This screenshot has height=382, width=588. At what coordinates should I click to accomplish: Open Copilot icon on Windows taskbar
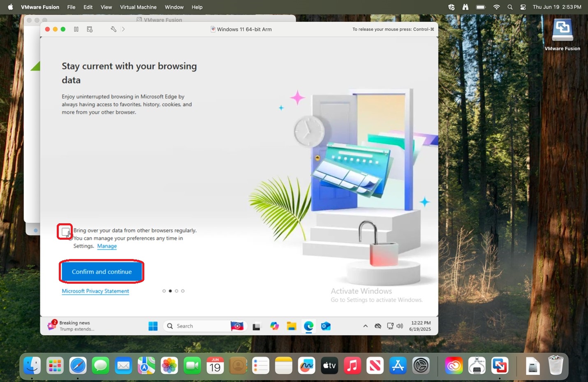pyautogui.click(x=274, y=326)
